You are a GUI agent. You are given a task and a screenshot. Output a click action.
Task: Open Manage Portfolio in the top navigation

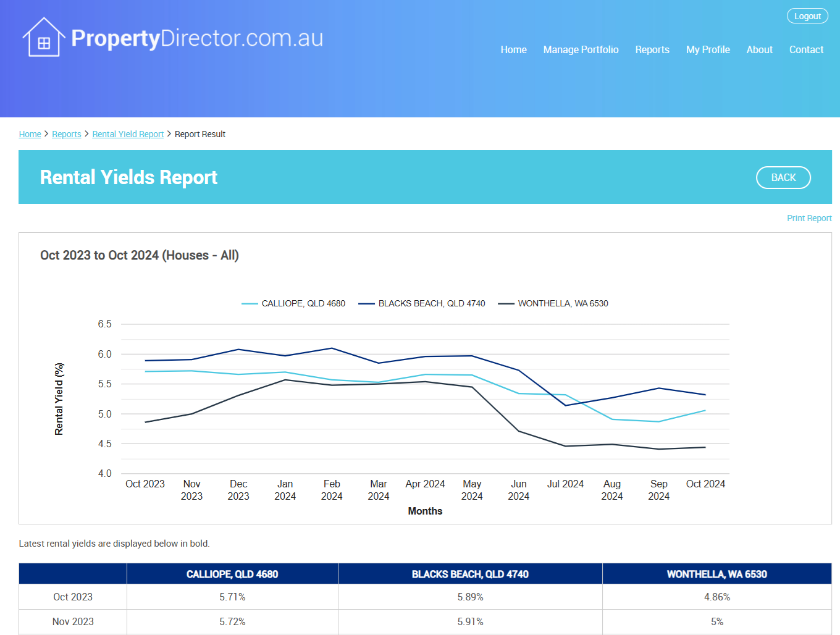(x=581, y=49)
